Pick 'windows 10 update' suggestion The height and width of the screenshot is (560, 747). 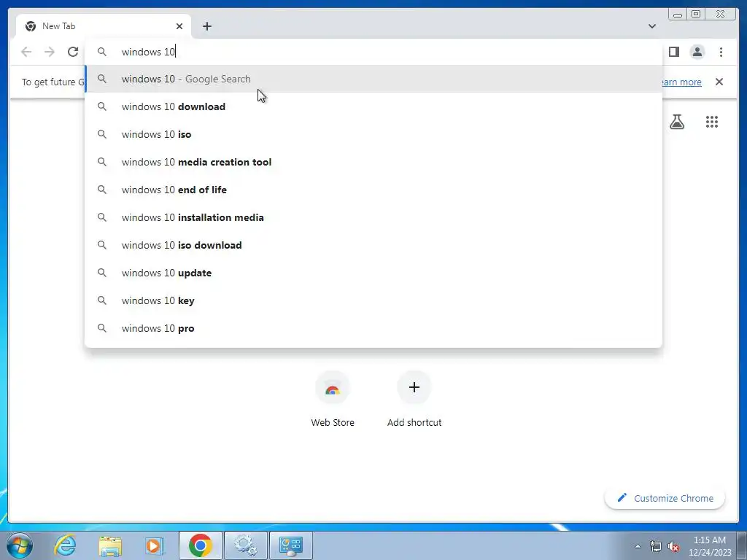[x=373, y=273]
